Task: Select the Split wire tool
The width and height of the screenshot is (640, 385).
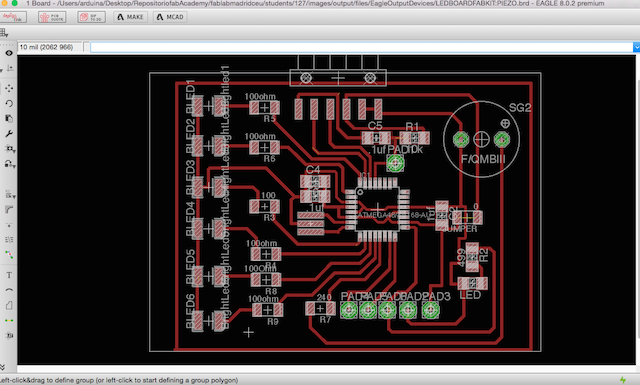Action: pos(9,225)
